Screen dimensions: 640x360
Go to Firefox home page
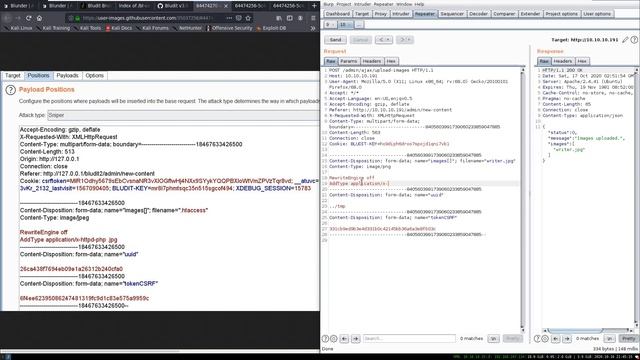click(x=39, y=18)
